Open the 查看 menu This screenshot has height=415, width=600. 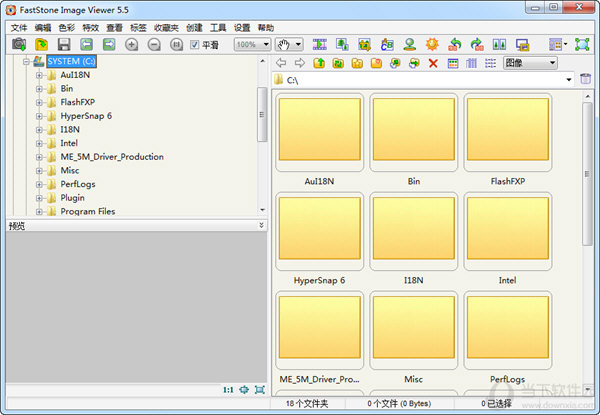click(x=114, y=28)
